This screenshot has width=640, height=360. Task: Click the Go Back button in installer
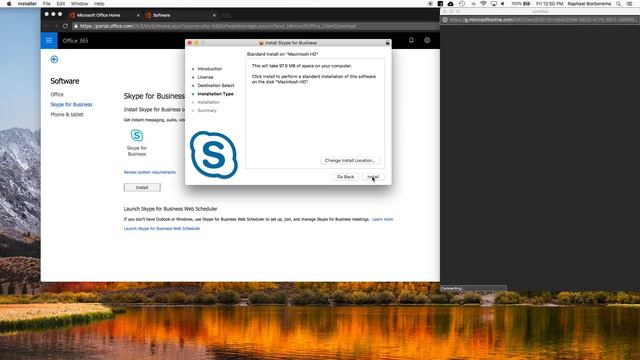coord(345,177)
